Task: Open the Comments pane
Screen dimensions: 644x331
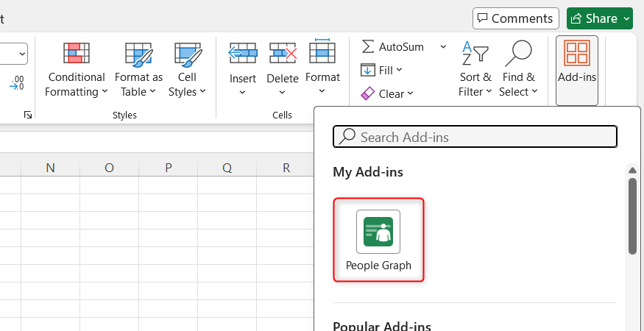Action: 516,18
